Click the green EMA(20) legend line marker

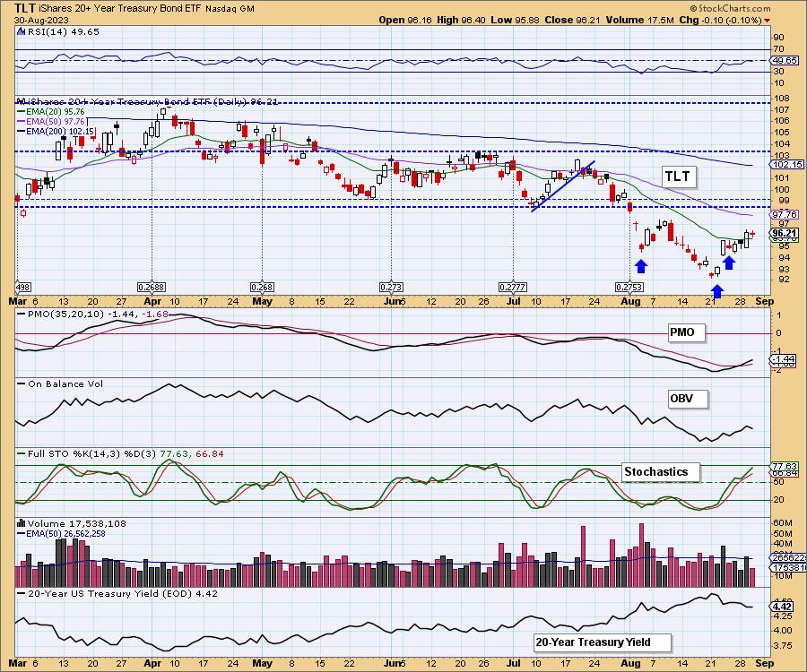point(22,112)
